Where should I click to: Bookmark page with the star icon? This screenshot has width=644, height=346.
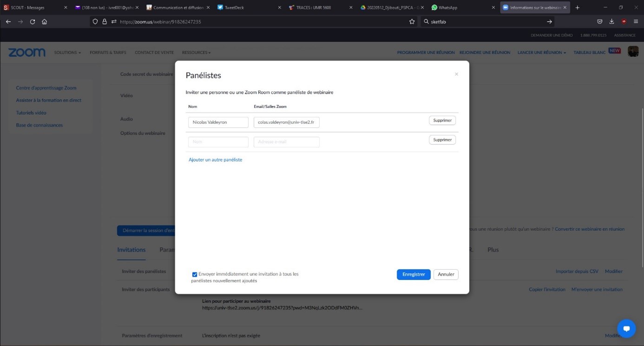coord(412,22)
